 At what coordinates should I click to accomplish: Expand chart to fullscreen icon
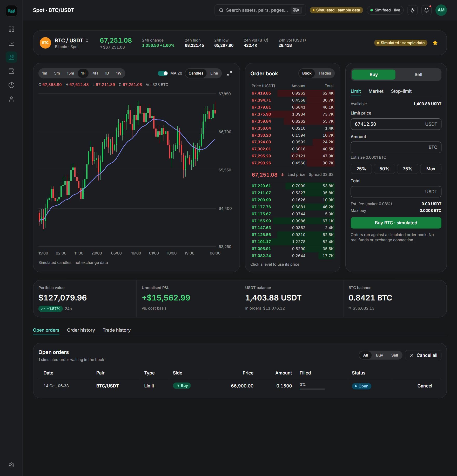click(230, 73)
